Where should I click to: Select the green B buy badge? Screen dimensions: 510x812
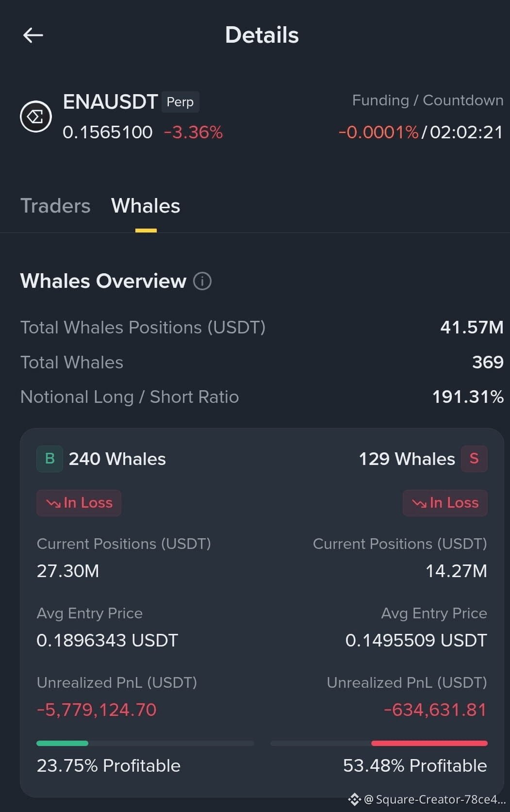[x=49, y=459]
